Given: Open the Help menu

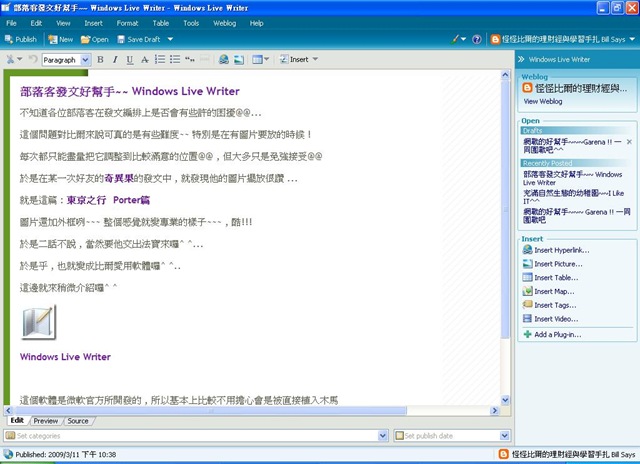Looking at the screenshot, I should click(x=256, y=23).
